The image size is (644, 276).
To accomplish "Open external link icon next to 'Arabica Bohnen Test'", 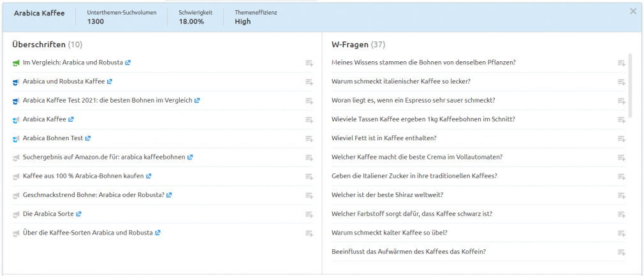I will point(88,138).
